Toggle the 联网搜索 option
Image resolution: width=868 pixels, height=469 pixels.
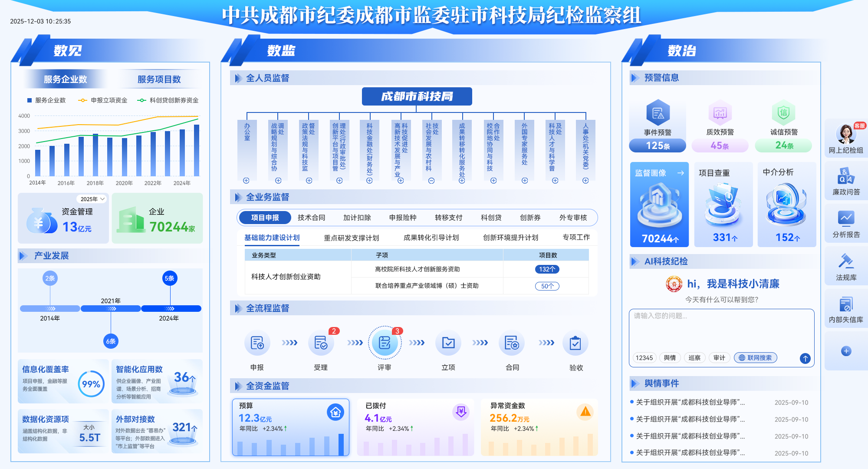tap(755, 358)
